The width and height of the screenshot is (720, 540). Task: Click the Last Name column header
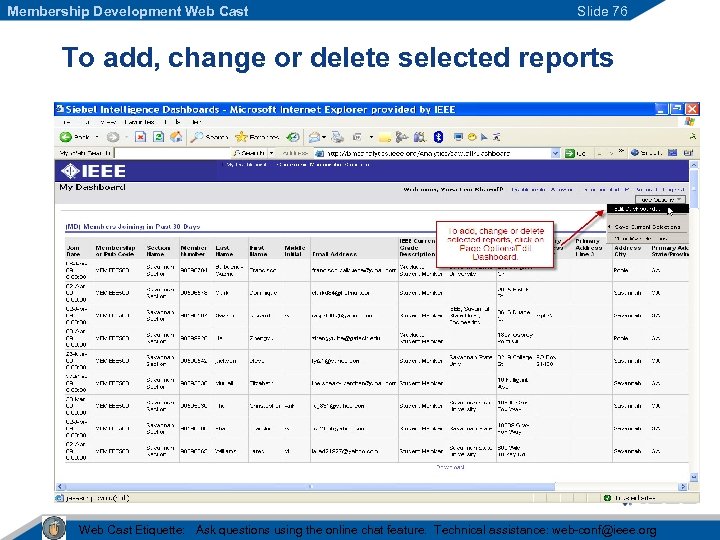tap(225, 251)
